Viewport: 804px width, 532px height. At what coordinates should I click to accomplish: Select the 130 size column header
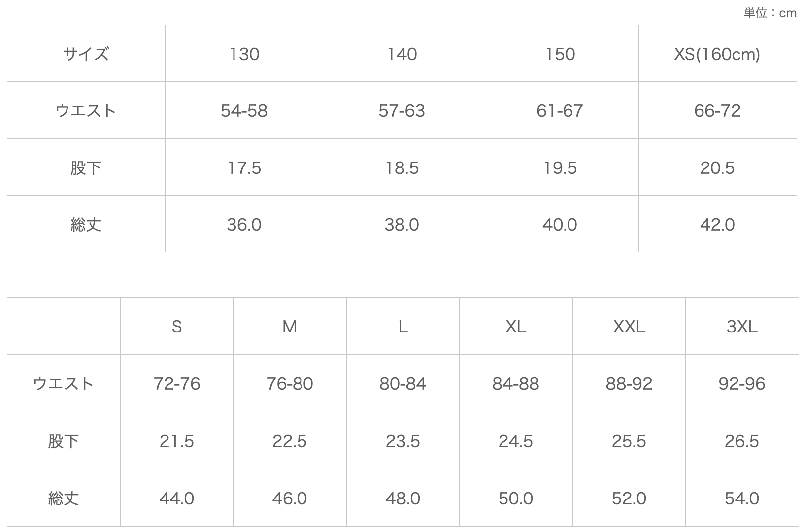coord(244,54)
